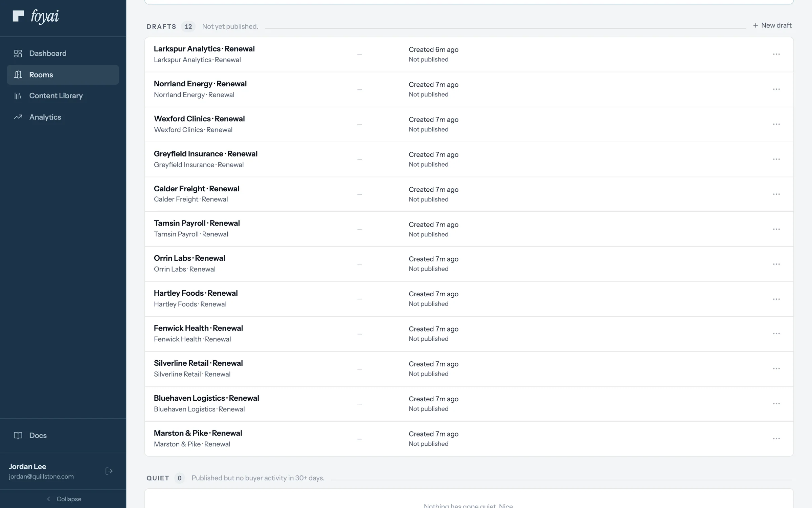Click the sign-out icon beside Jordan Lee
Image resolution: width=812 pixels, height=508 pixels.
[109, 471]
